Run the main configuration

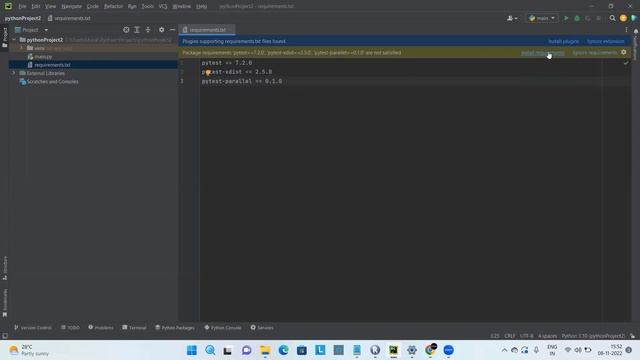pos(566,18)
